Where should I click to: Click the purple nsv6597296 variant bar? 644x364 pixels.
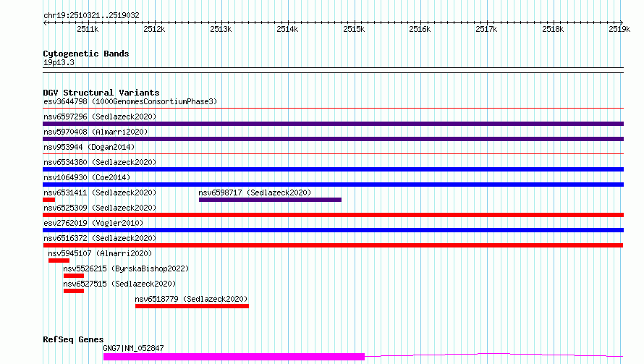333,124
